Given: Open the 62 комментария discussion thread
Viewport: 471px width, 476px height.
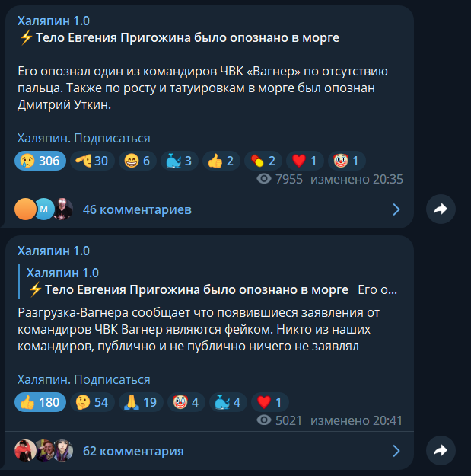Looking at the screenshot, I should (209, 451).
